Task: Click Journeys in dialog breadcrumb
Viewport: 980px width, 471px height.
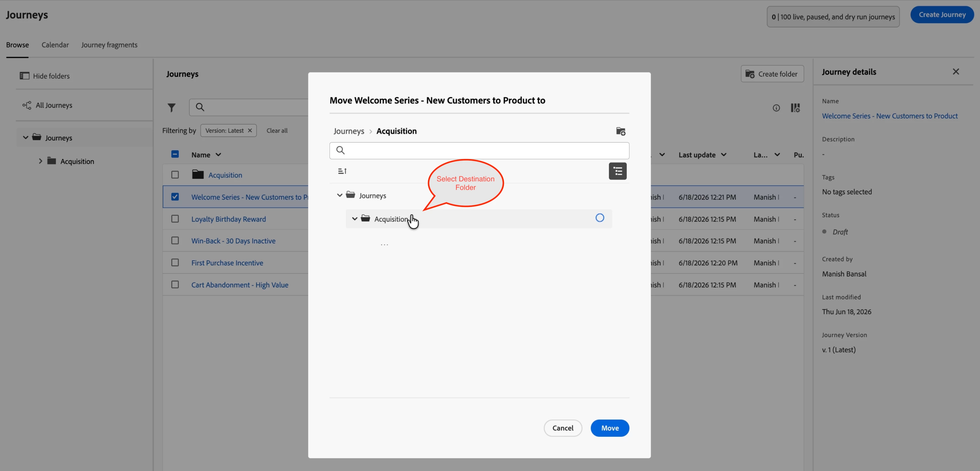Action: (x=349, y=131)
